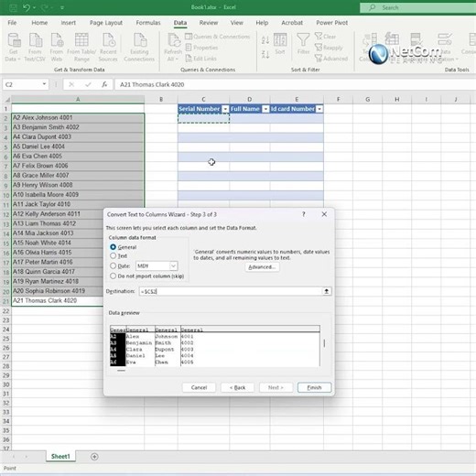Image resolution: width=476 pixels, height=476 pixels.
Task: Click Edit Links
Action: 201,59
